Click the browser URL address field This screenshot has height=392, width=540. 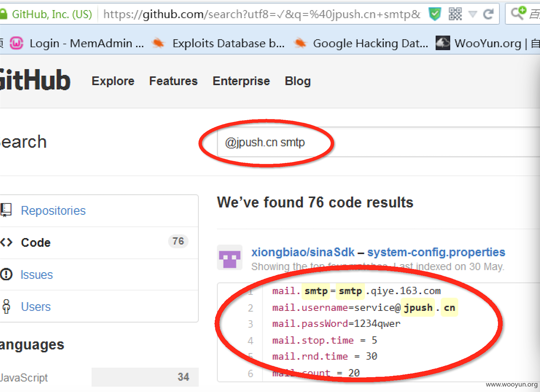click(x=262, y=14)
